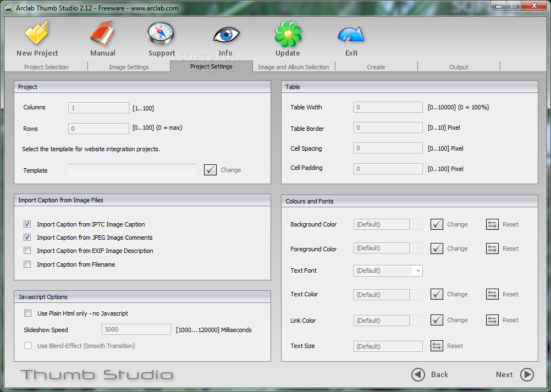Click the Next button text
This screenshot has height=392, width=551.
[x=504, y=374]
